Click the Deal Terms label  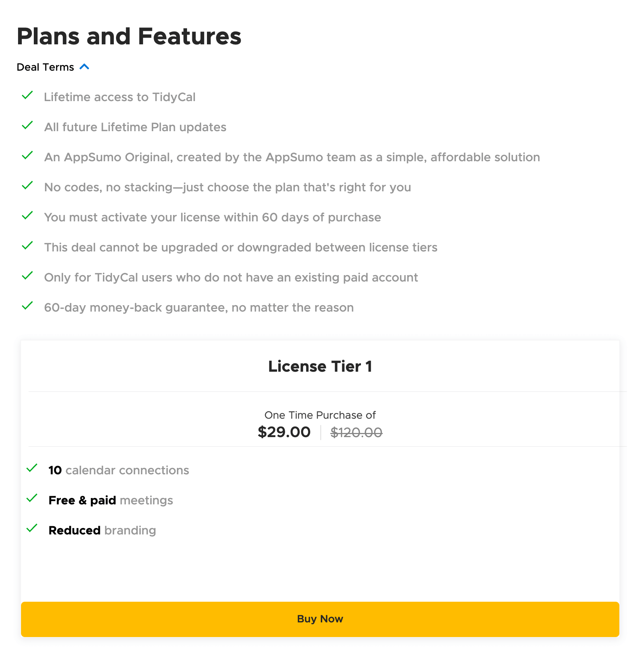[45, 67]
